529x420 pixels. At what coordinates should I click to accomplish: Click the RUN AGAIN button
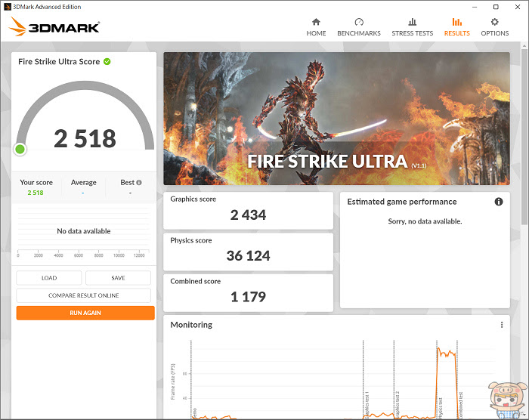point(85,313)
